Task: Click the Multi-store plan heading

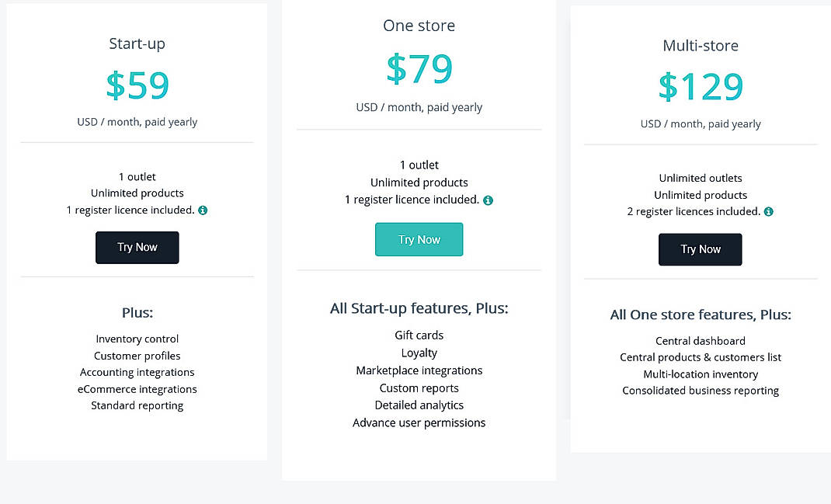Action: (700, 45)
